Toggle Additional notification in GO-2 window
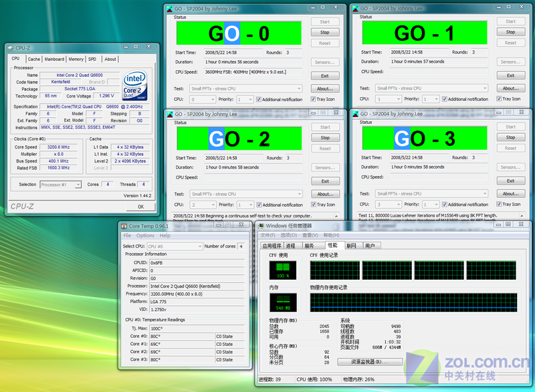The height and width of the screenshot is (392, 535). 259,205
